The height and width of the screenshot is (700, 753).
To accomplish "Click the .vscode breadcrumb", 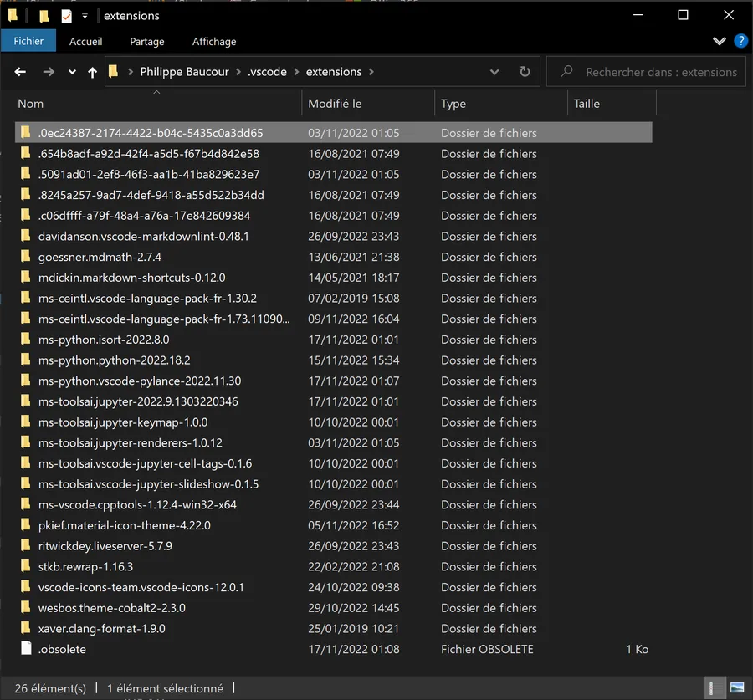I will (268, 72).
